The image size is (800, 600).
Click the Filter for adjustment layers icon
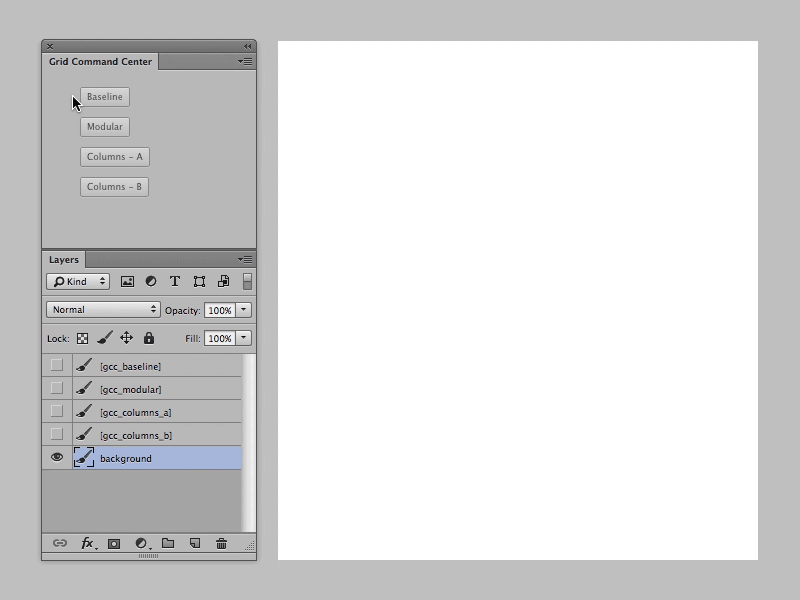point(151,281)
